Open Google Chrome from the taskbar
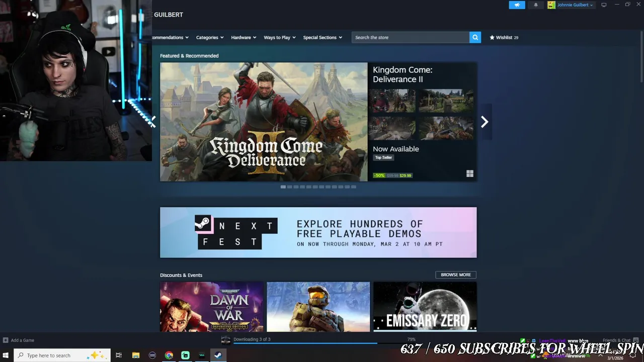 coord(169,355)
